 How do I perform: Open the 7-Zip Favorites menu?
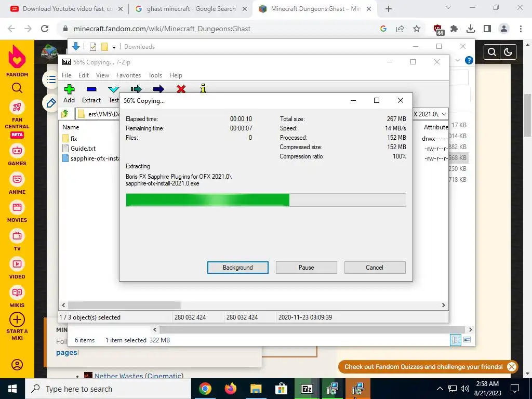click(x=129, y=75)
